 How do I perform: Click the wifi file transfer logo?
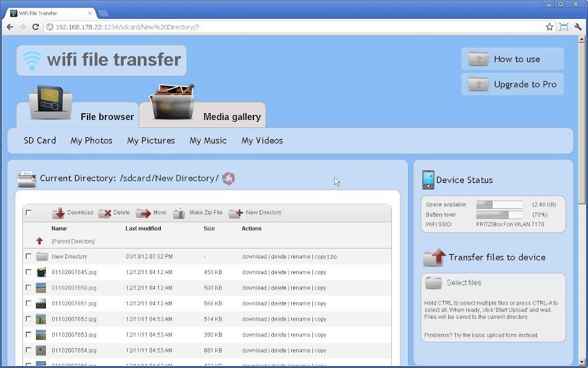(x=102, y=60)
